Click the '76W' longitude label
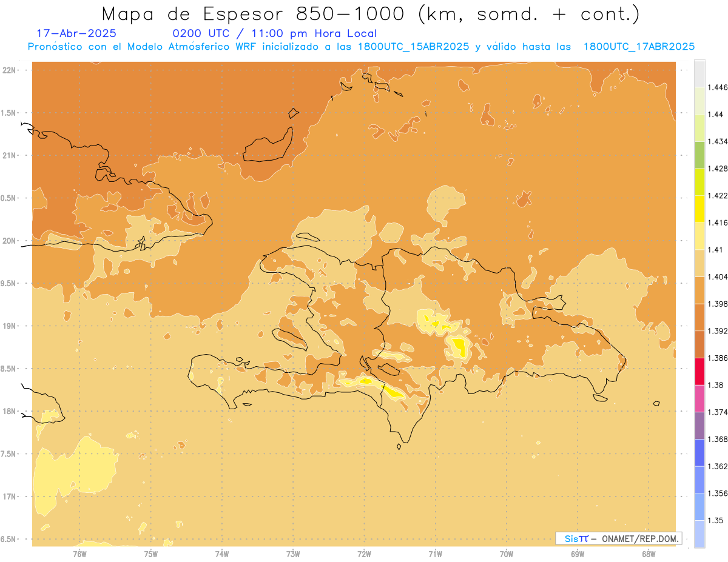Image resolution: width=728 pixels, height=562 pixels. point(79,554)
